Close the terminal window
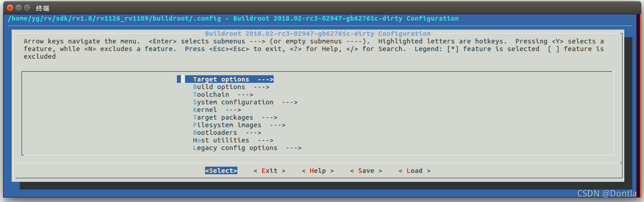Viewport: 644px width, 202px height. point(10,7)
